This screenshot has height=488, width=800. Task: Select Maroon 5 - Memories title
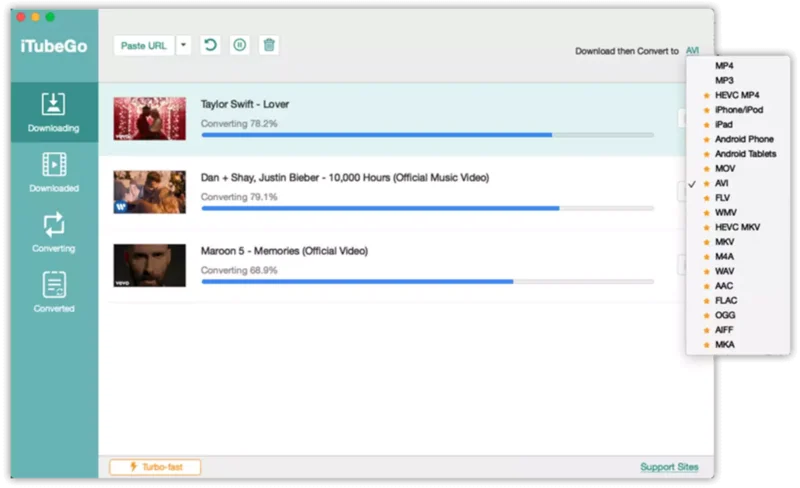click(284, 251)
